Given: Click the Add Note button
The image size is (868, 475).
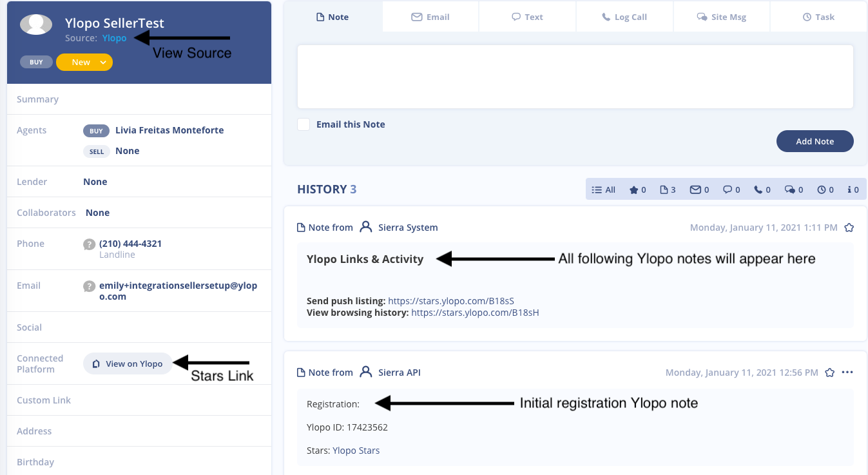Looking at the screenshot, I should point(815,141).
